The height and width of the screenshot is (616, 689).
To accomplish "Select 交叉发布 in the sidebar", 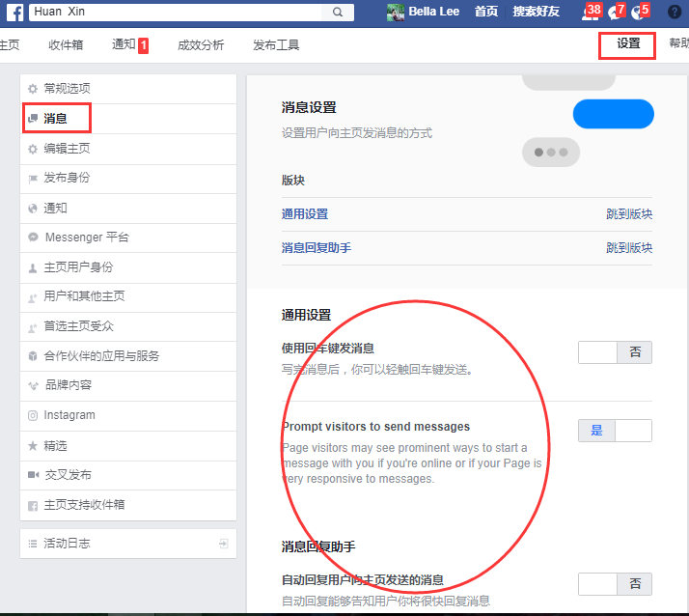I will (x=128, y=475).
